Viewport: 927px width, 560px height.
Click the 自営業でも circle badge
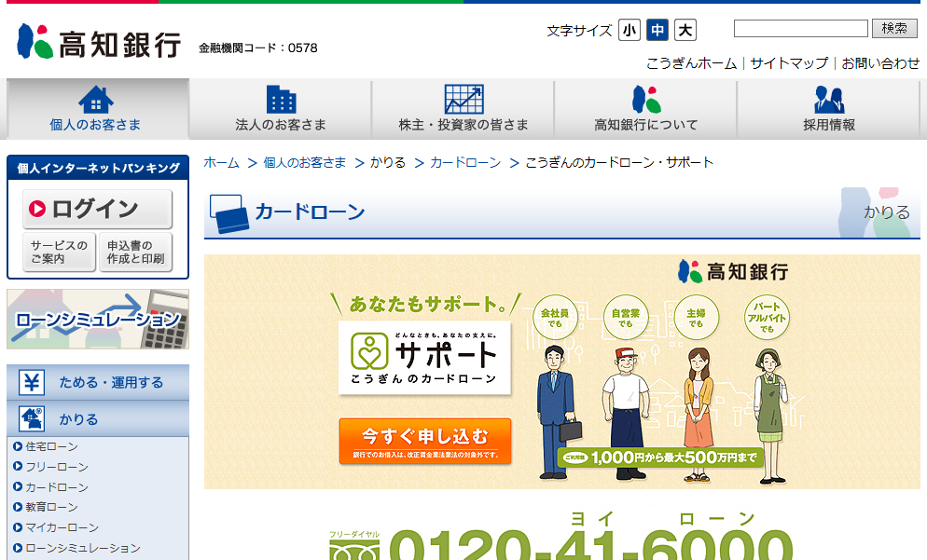coord(626,317)
